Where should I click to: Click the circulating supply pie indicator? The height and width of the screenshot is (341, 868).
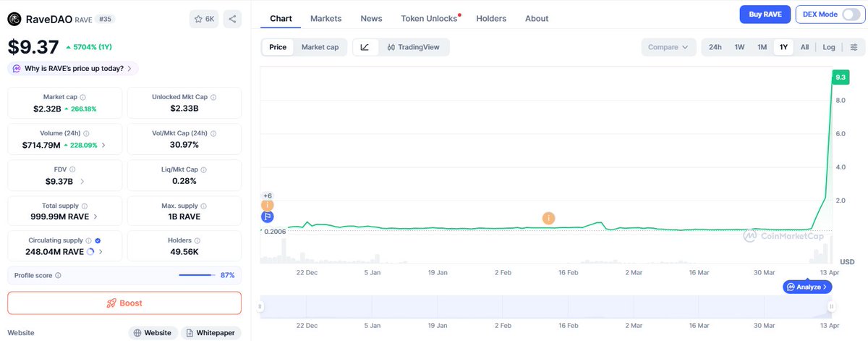pos(90,252)
